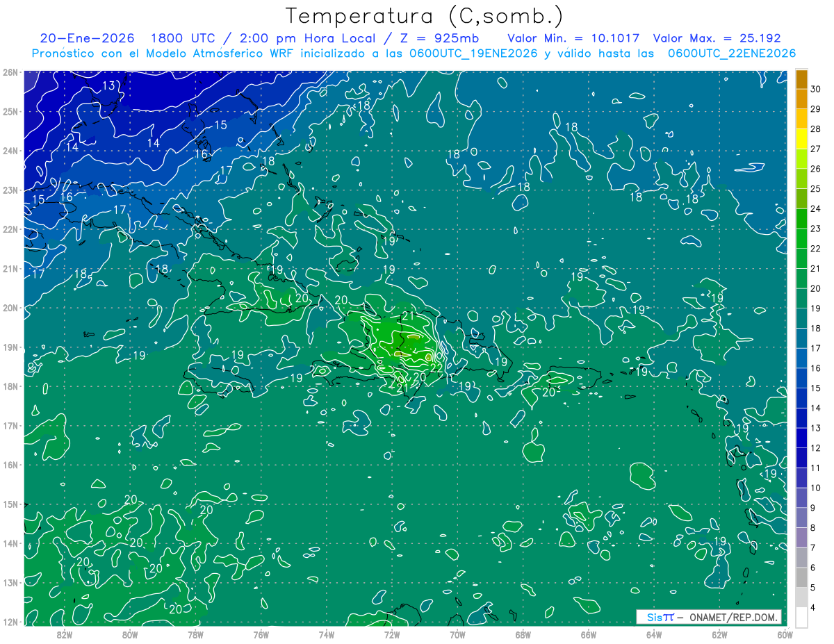The image size is (834, 644).
Task: Click the 16N latitude axis label
Action: [x=10, y=465]
